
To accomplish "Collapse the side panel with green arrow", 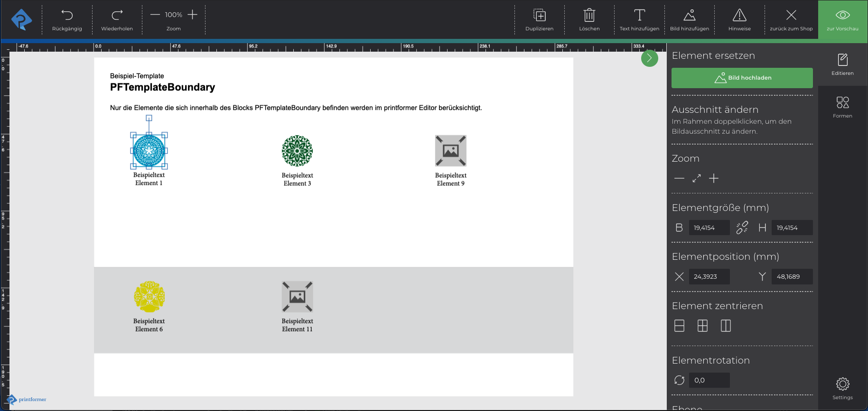I will (x=649, y=58).
